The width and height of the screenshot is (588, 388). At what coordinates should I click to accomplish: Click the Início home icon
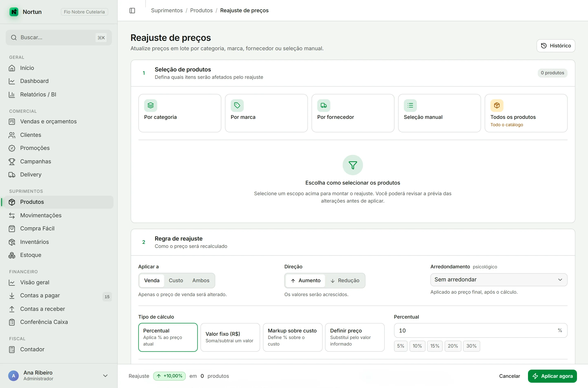[x=12, y=68]
